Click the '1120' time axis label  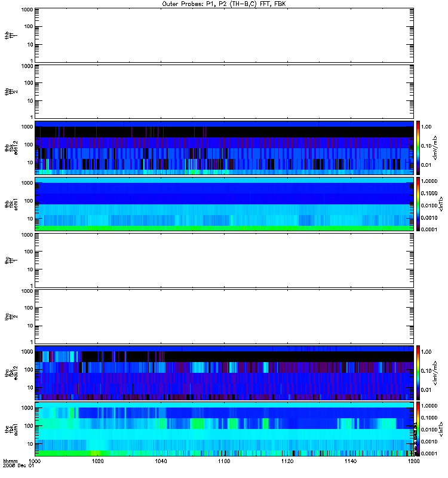coord(287,461)
